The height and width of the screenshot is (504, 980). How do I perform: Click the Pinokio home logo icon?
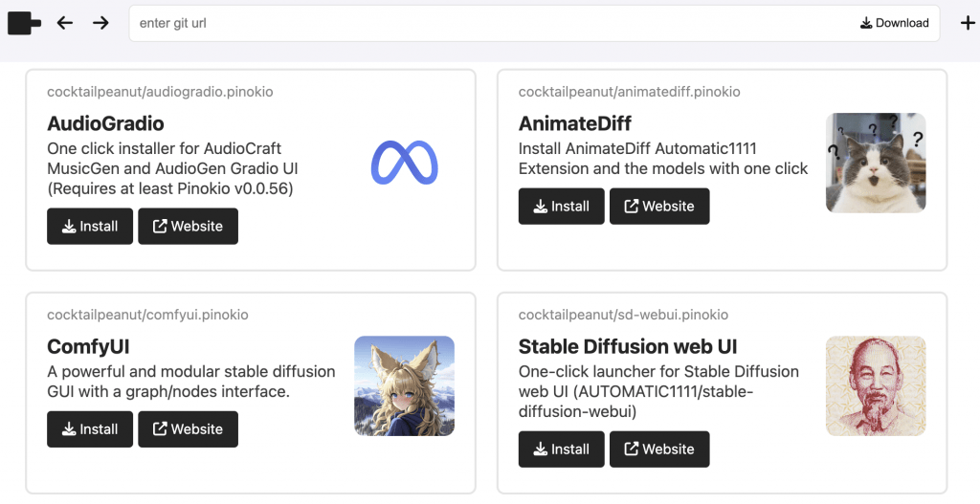pos(24,23)
